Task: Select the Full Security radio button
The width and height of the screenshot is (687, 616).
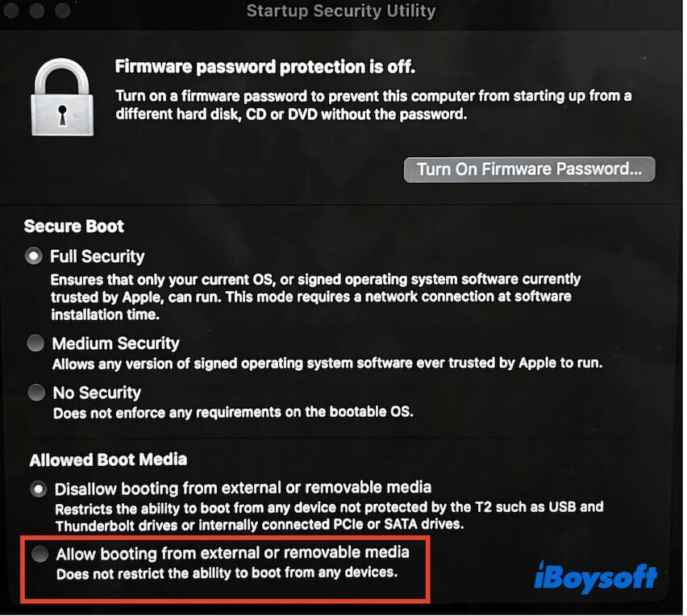Action: 34,256
